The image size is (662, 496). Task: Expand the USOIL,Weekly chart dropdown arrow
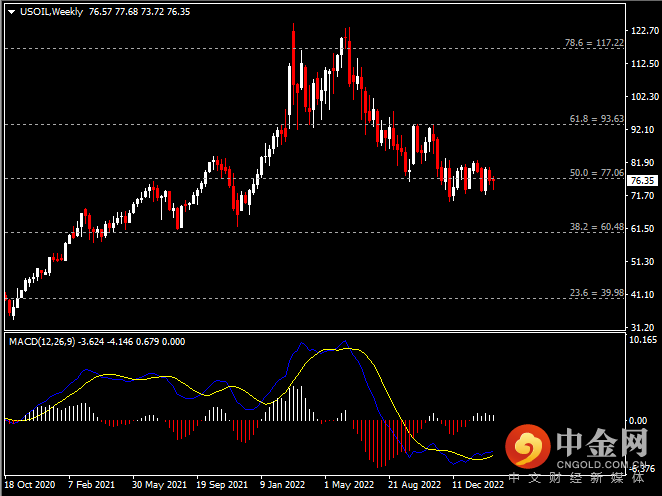coord(9,11)
